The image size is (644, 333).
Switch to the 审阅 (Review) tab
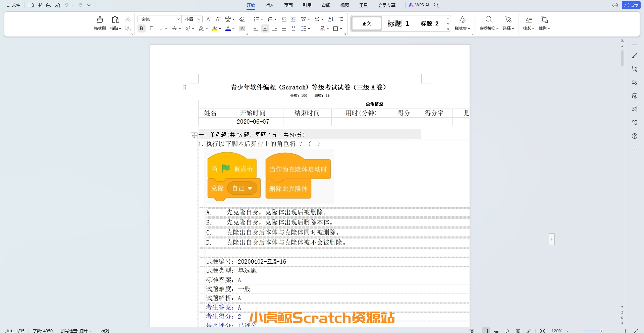point(326,5)
